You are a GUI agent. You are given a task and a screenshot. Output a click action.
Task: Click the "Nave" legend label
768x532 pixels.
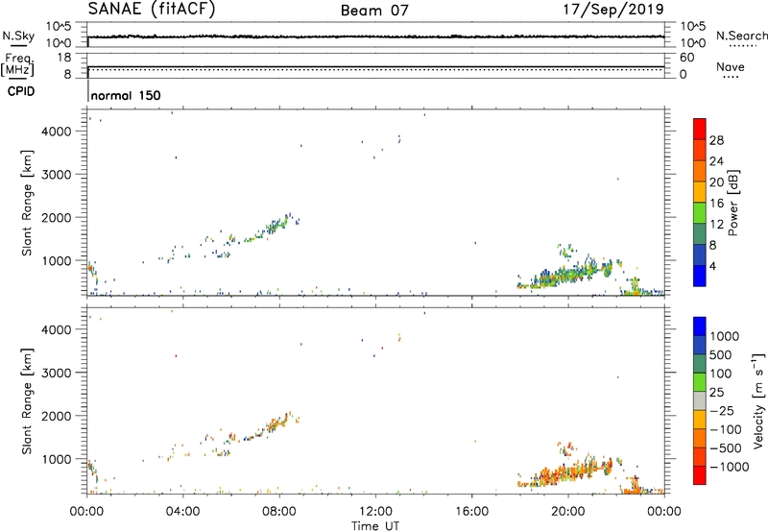[x=731, y=66]
